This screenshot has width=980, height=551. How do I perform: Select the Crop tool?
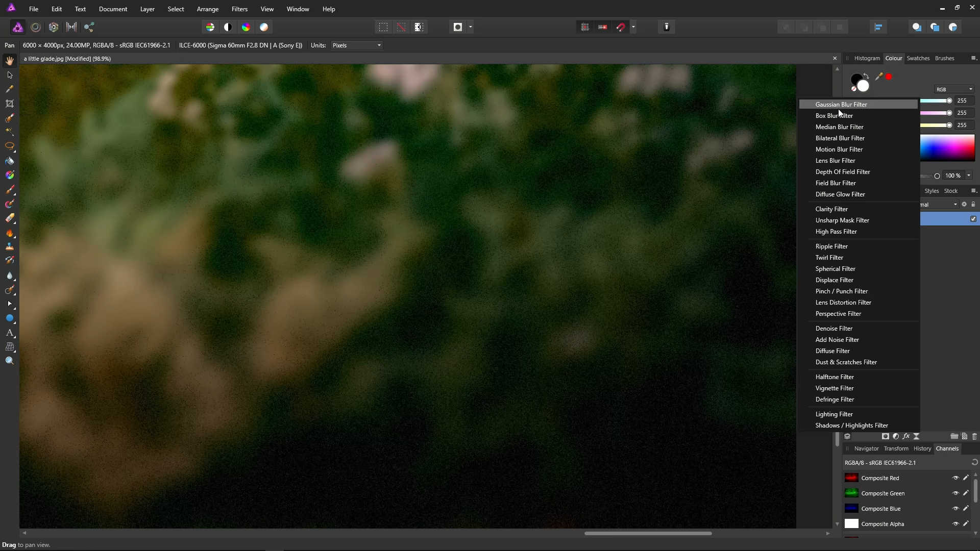(x=9, y=104)
